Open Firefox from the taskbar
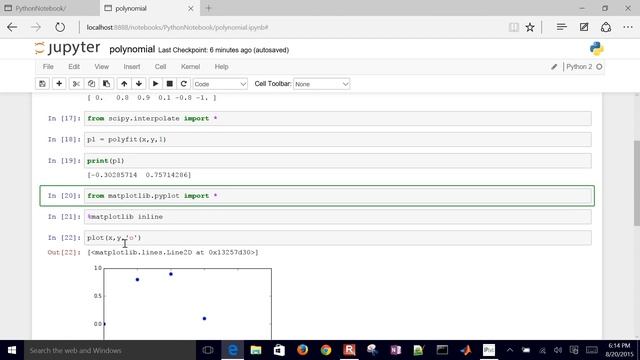Image resolution: width=640 pixels, height=360 pixels. (302, 350)
